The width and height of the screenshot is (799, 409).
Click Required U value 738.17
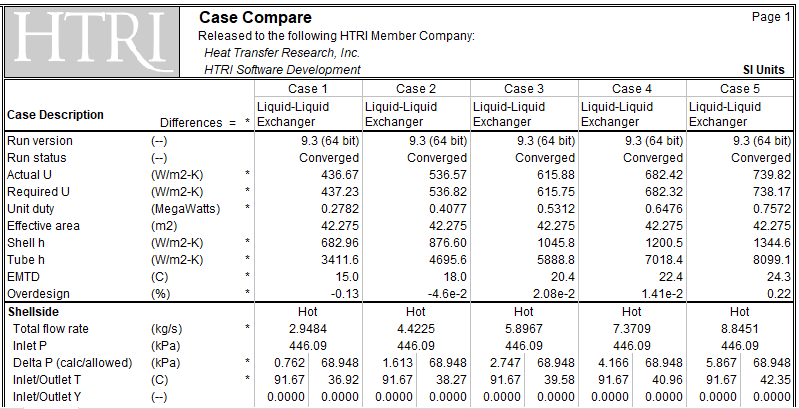click(772, 192)
